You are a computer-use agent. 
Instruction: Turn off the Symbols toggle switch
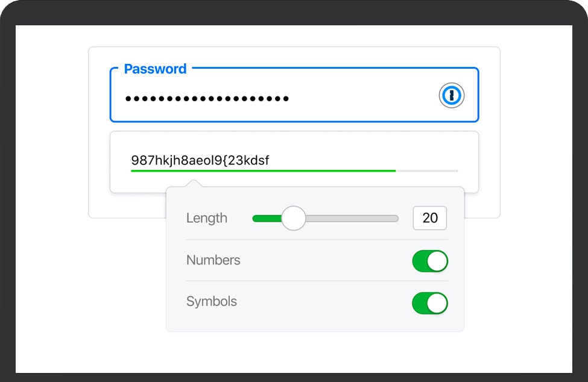click(x=429, y=303)
